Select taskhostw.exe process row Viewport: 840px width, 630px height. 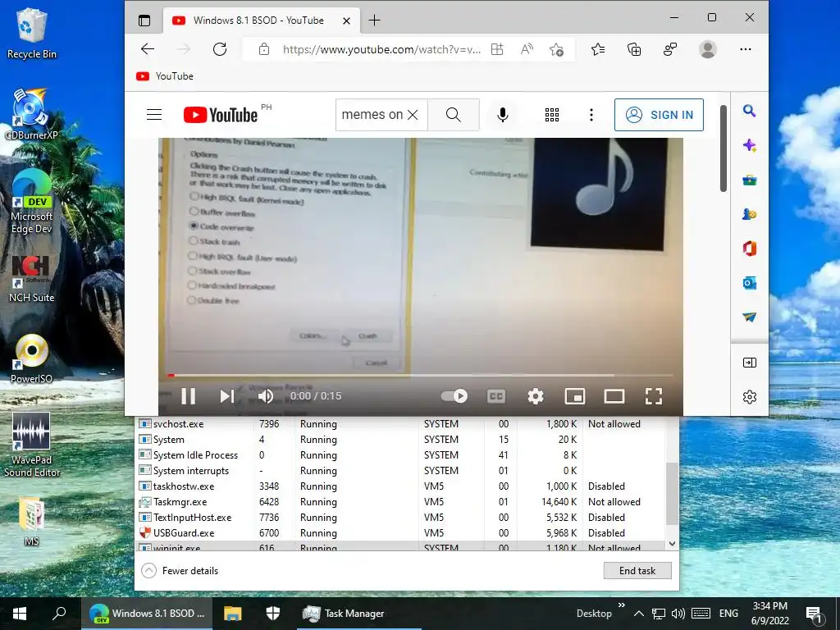pos(400,486)
